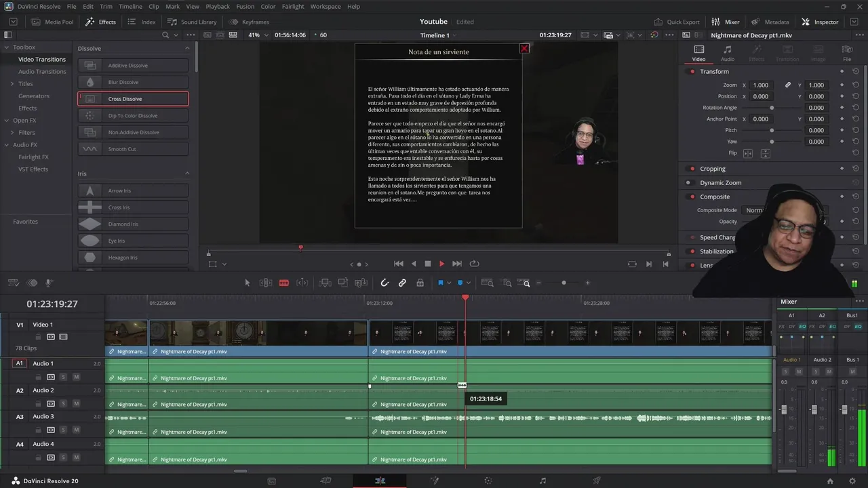Toggle the Metadata panel button
This screenshot has height=488, width=868.
coord(770,22)
